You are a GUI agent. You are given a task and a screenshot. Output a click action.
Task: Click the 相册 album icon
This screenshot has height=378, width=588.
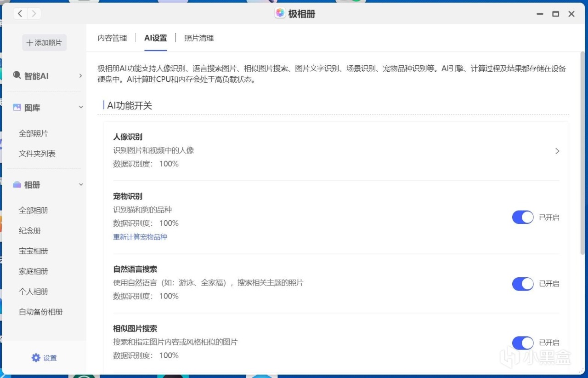(x=17, y=184)
